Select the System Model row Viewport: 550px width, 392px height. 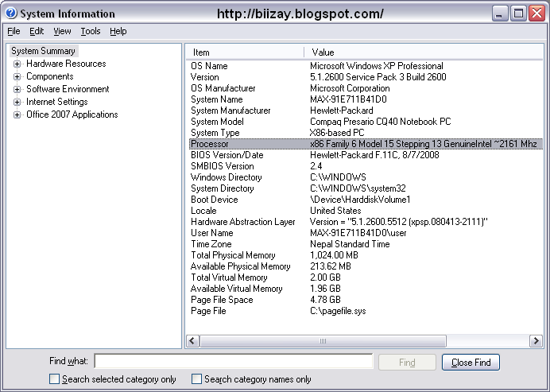[365, 122]
